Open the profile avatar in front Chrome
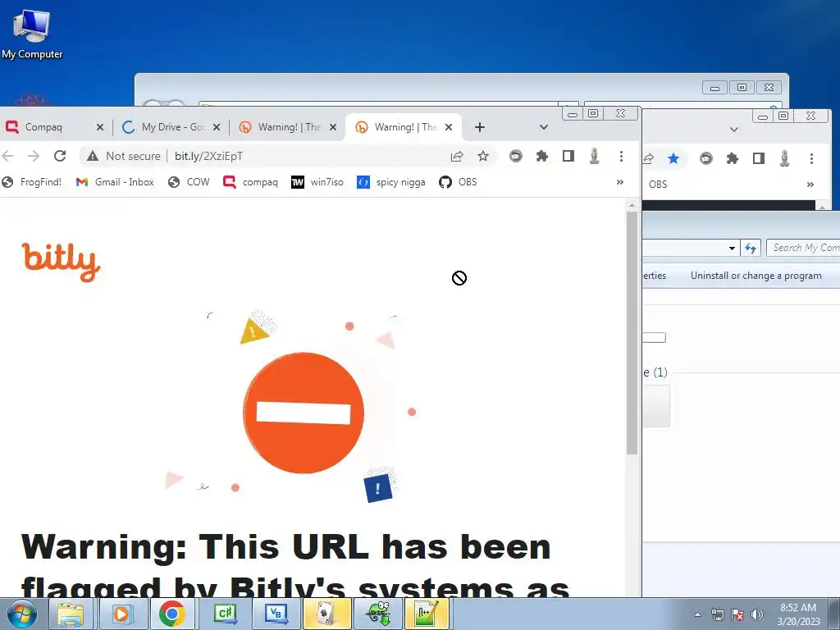This screenshot has height=630, width=840. pos(594,156)
